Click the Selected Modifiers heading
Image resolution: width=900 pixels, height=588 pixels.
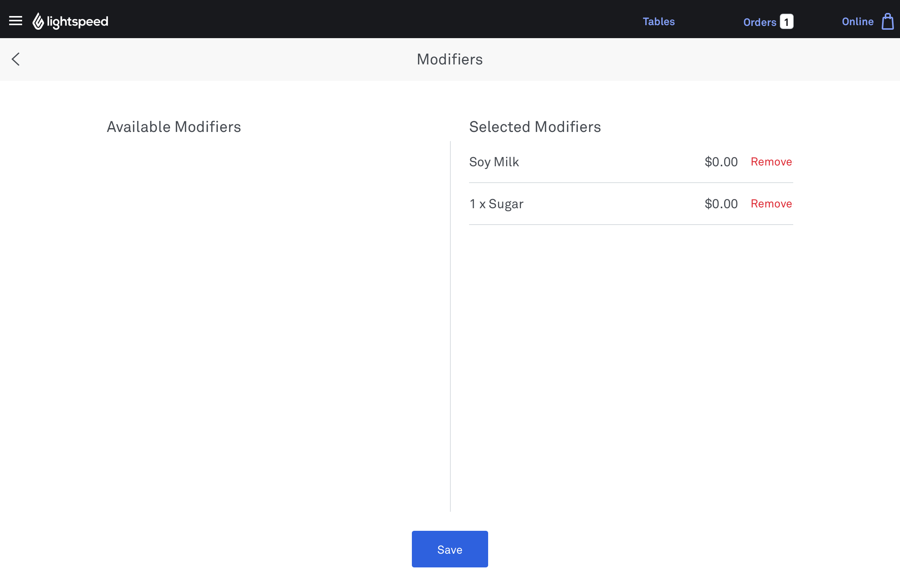535,127
